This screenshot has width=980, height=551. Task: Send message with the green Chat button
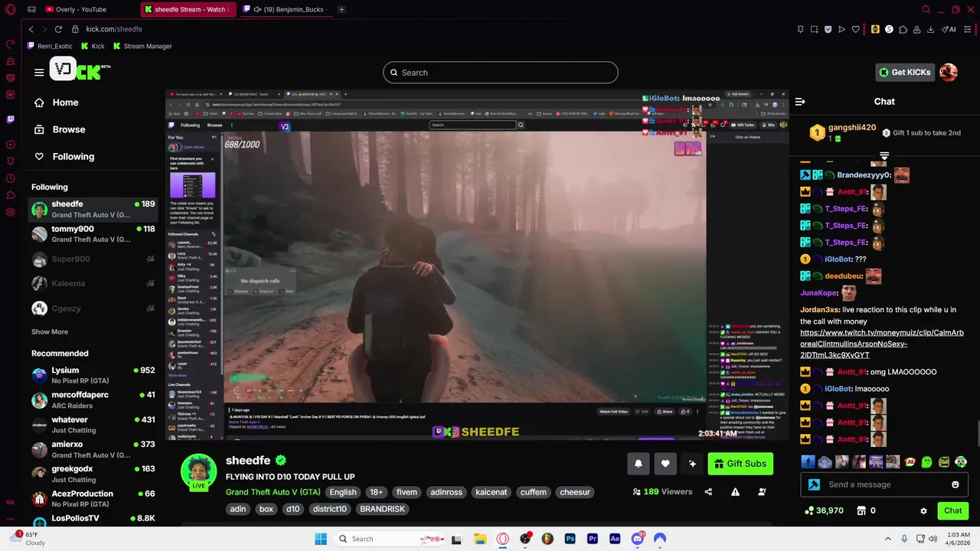point(952,510)
